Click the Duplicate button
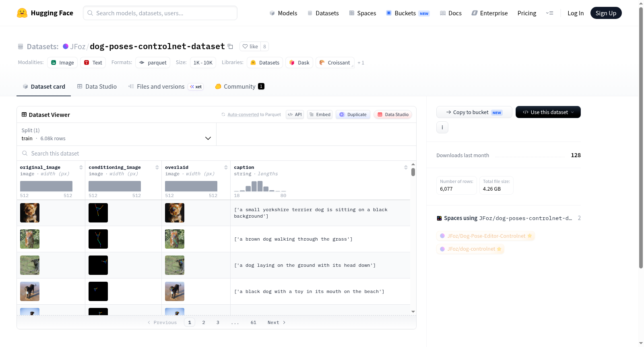The width and height of the screenshot is (644, 347). [353, 114]
